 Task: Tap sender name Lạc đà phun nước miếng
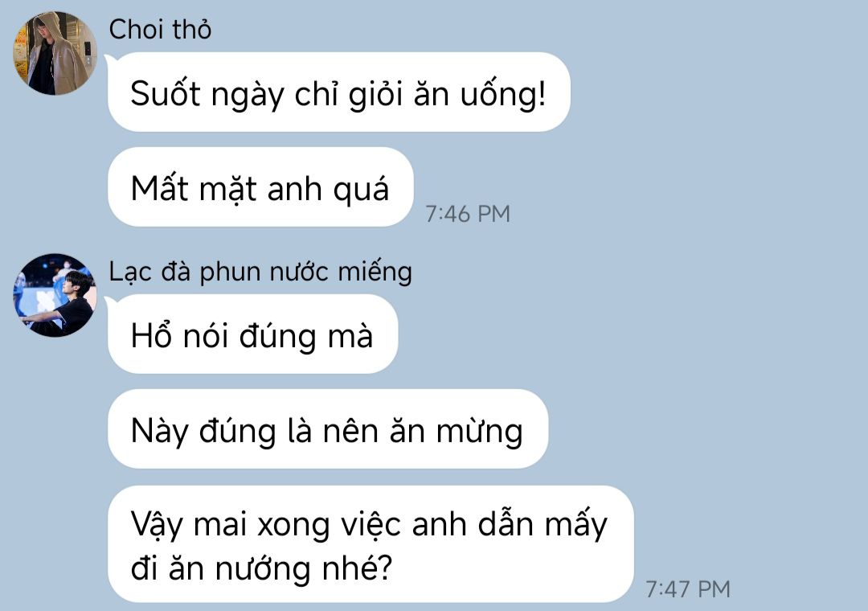click(x=260, y=272)
